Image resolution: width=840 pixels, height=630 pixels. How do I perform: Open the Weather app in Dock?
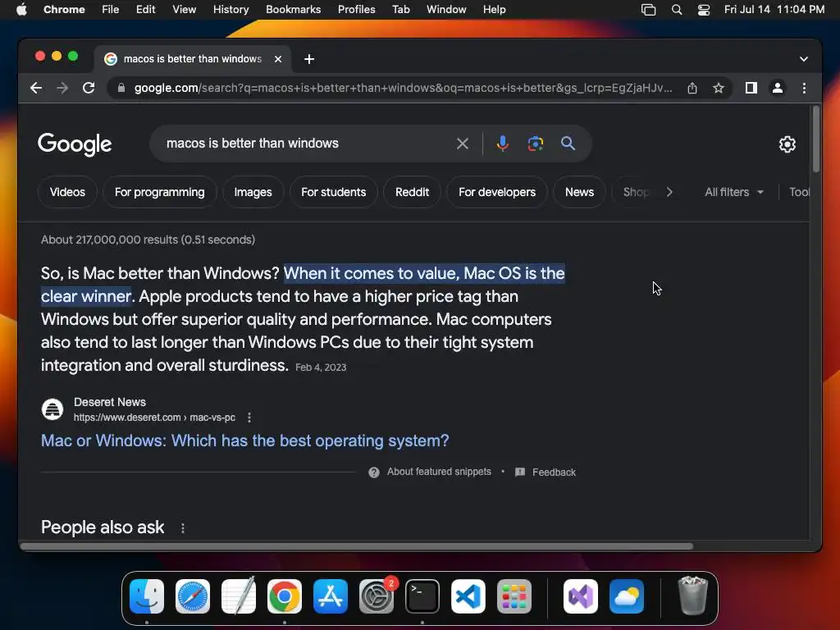pos(627,596)
